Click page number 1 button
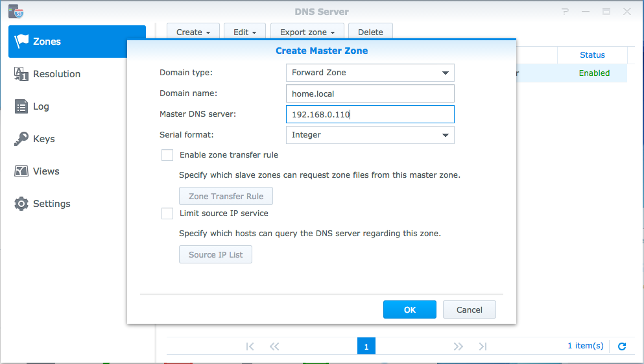The width and height of the screenshot is (644, 364). pyautogui.click(x=366, y=346)
